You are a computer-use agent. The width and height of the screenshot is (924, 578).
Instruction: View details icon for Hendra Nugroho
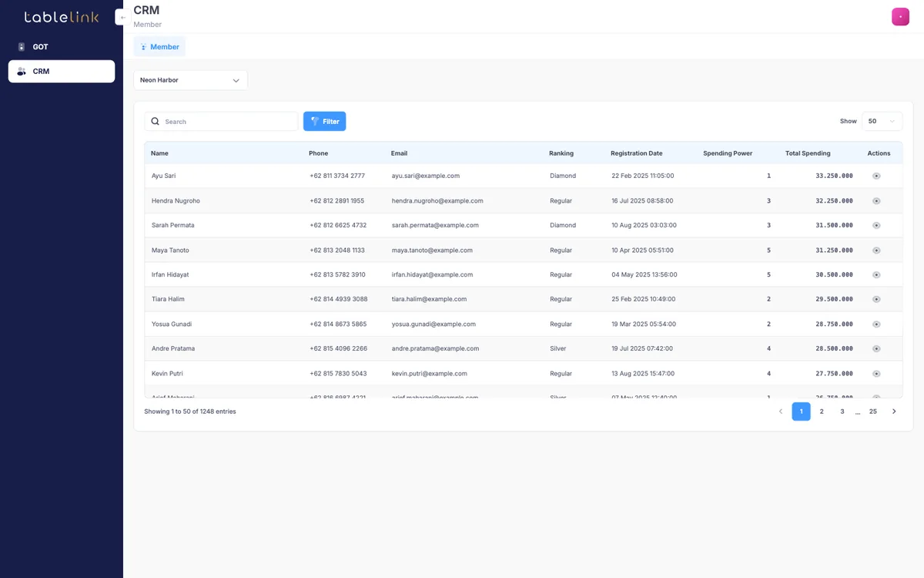click(x=876, y=200)
